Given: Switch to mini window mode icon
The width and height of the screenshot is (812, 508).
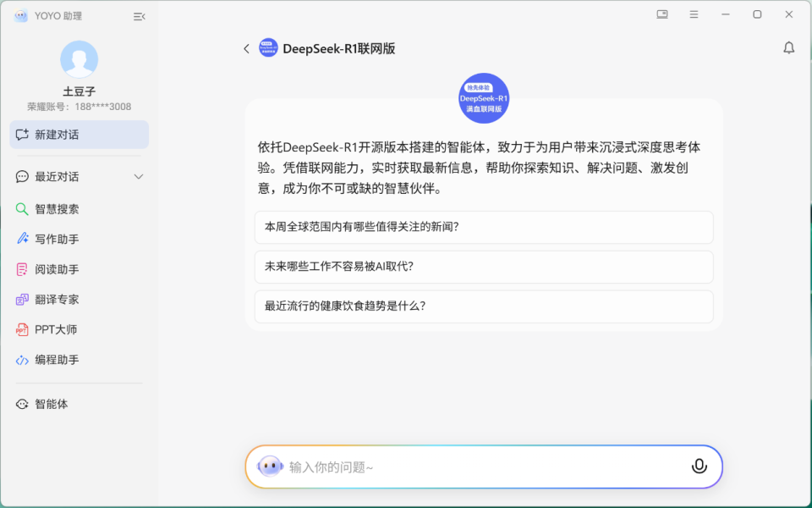Looking at the screenshot, I should [x=661, y=14].
